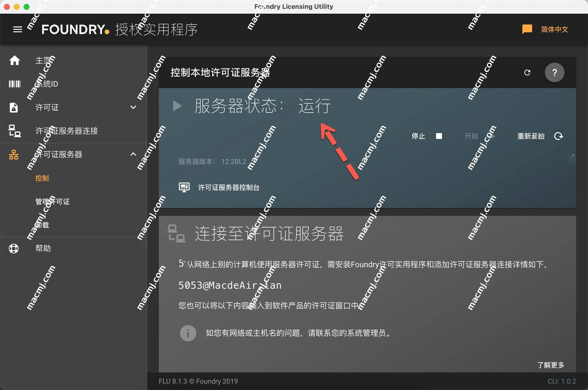
Task: Collapse the 许可证服务器 section chevron
Action: pyautogui.click(x=133, y=154)
